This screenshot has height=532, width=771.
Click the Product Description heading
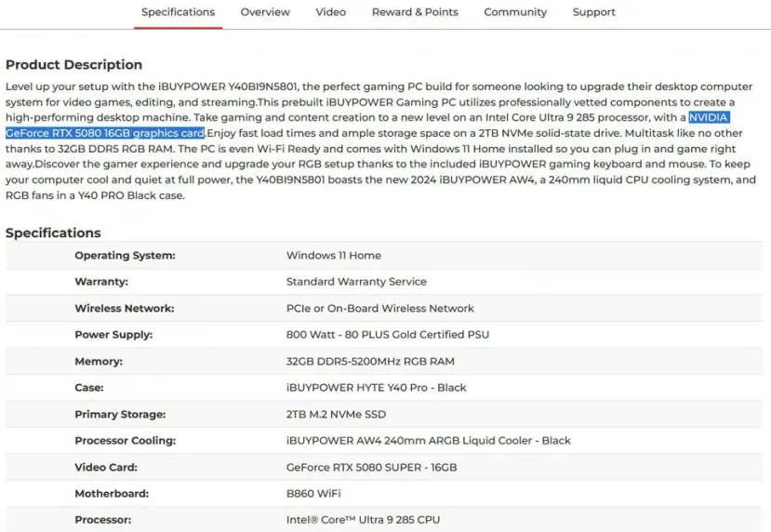[x=73, y=65]
